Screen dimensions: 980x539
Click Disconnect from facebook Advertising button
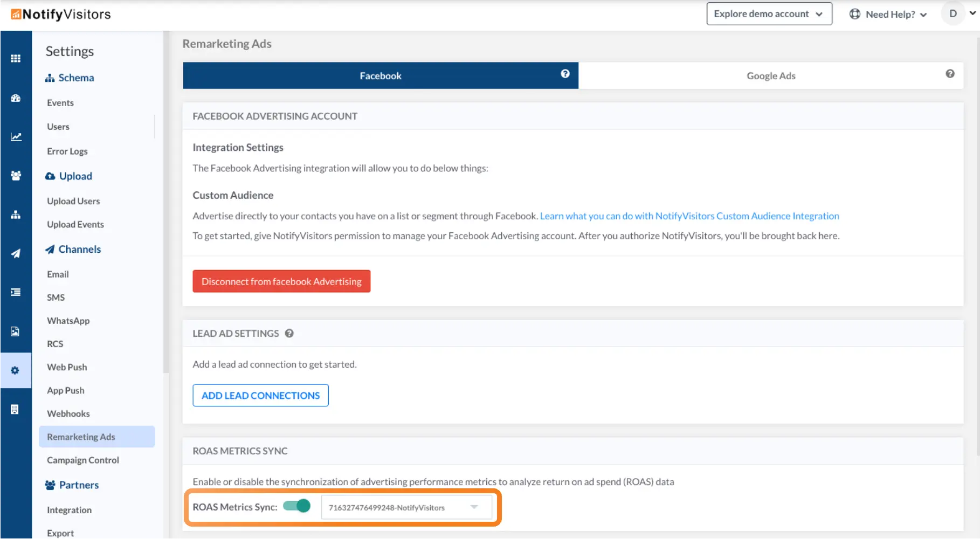coord(281,281)
